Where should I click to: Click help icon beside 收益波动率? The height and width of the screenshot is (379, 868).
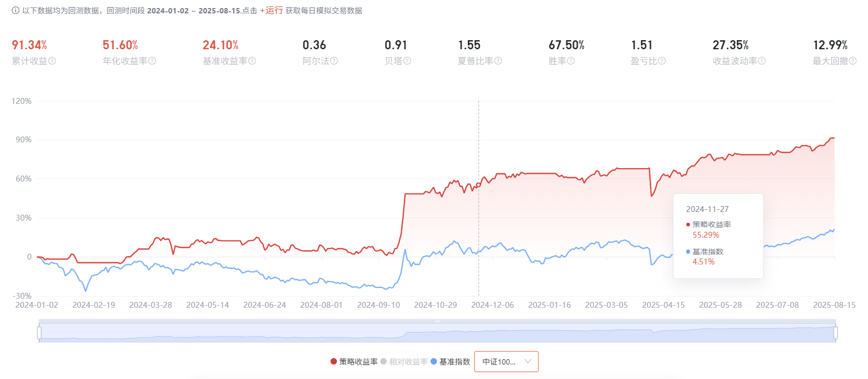point(762,61)
